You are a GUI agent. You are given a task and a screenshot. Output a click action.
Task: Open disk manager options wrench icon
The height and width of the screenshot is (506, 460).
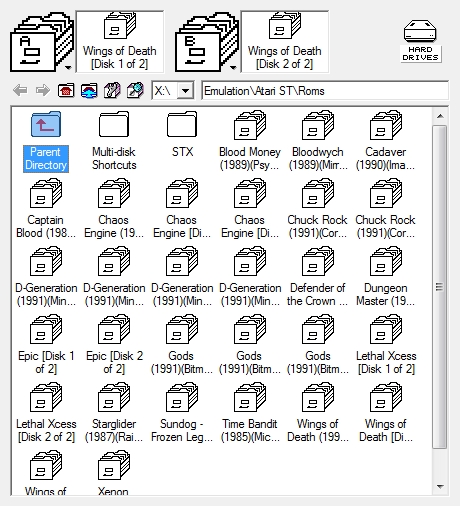112,90
